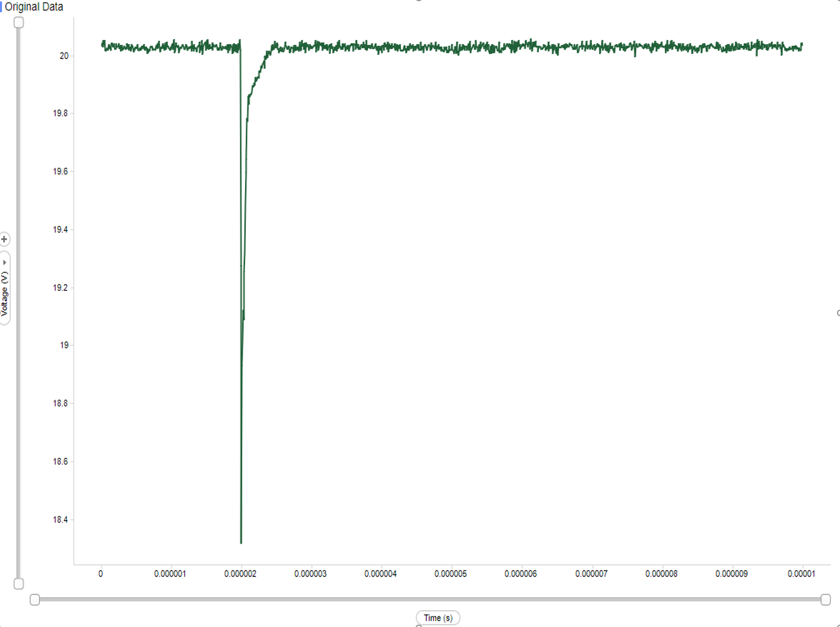Click the 0.00001 time axis tick label
This screenshot has width=840, height=627.
[801, 574]
